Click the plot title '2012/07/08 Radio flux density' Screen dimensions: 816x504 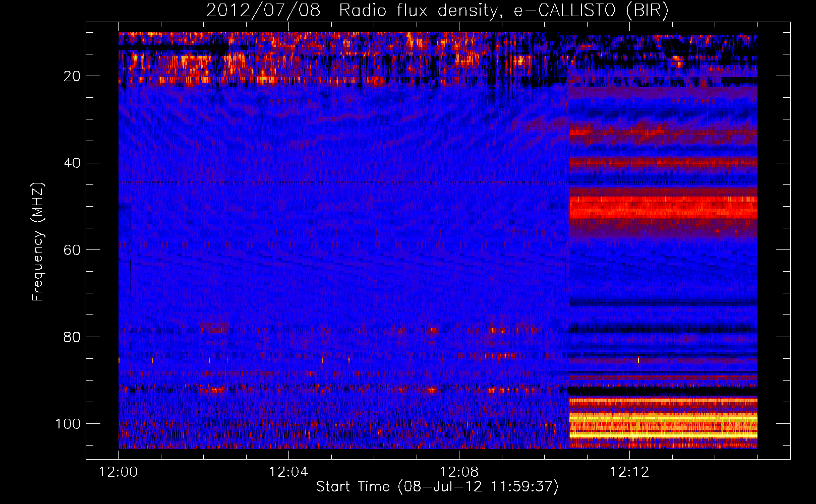pyautogui.click(x=352, y=11)
